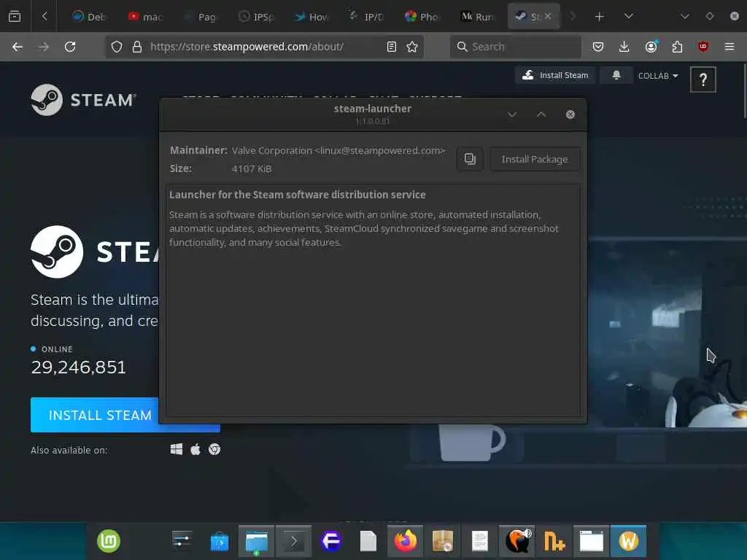This screenshot has width=747, height=560.
Task: Open the terminal taskbar icon
Action: pos(293,542)
